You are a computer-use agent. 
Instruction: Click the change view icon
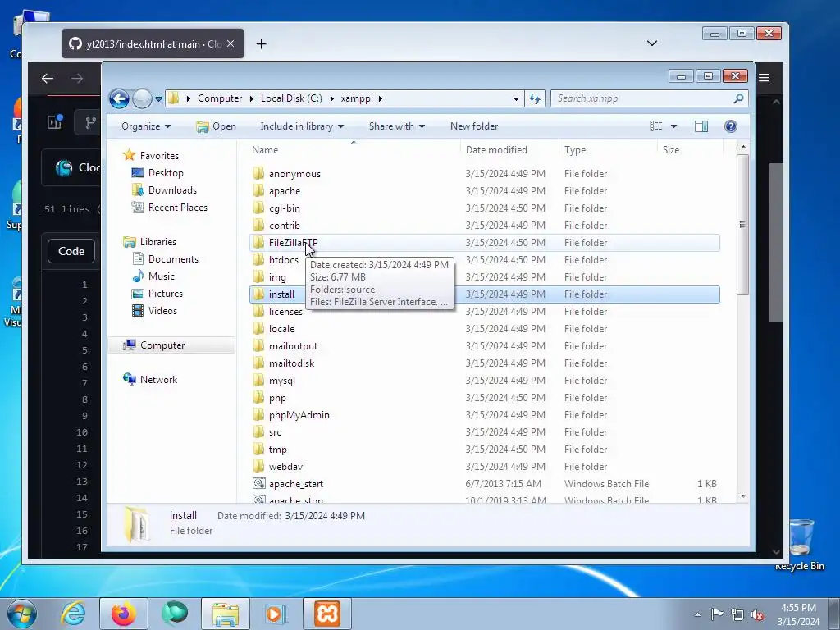coord(655,126)
